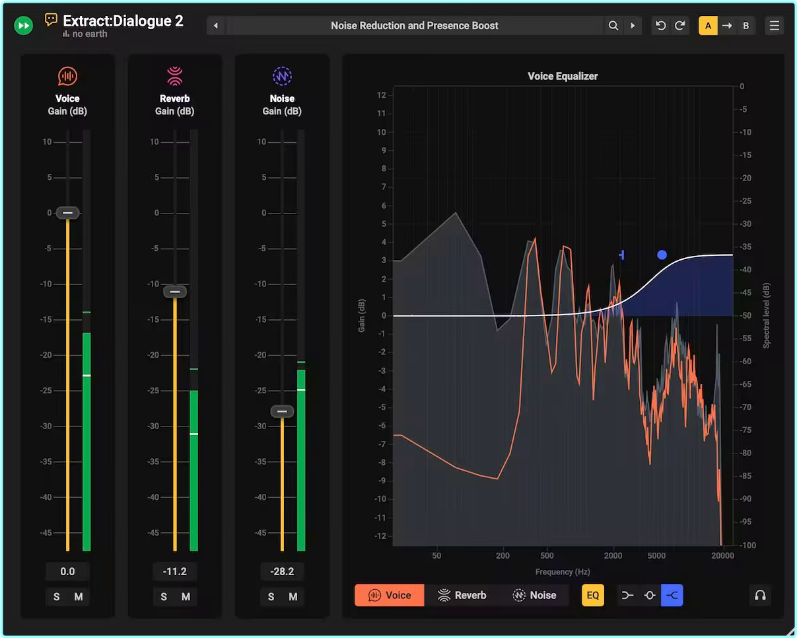
Task: Click the Reverb gain slider handle
Action: (175, 292)
